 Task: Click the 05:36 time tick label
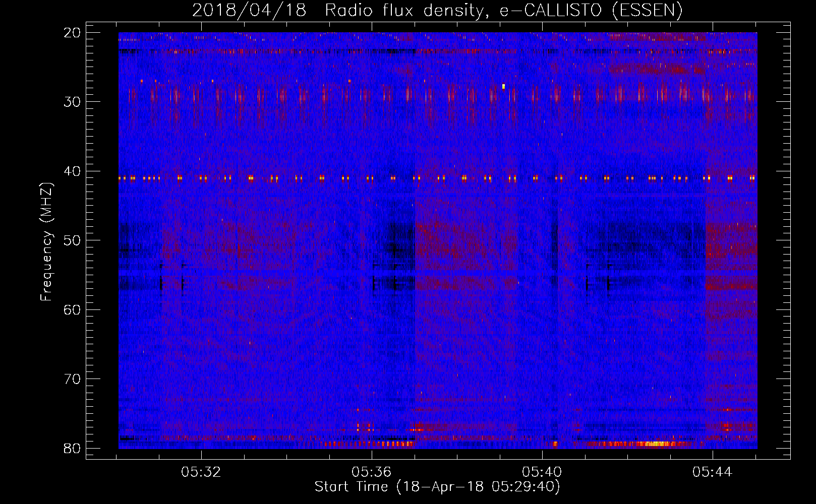372,472
